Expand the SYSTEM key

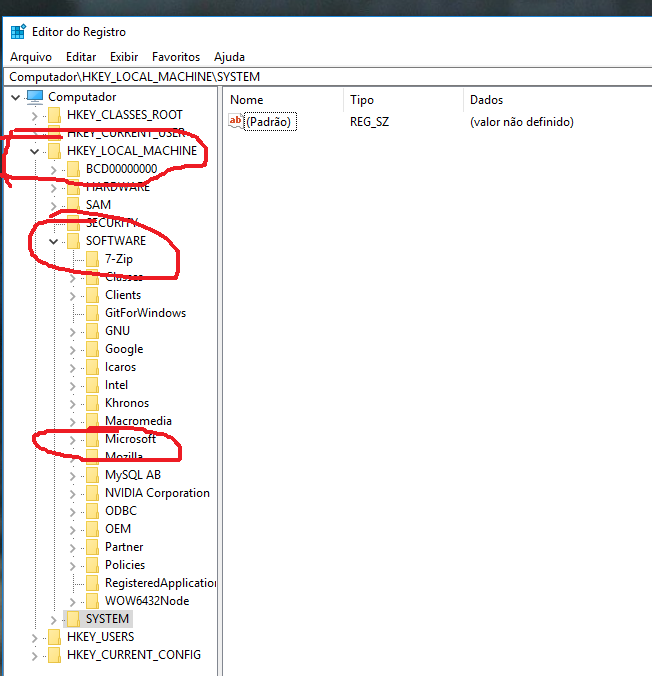(53, 620)
